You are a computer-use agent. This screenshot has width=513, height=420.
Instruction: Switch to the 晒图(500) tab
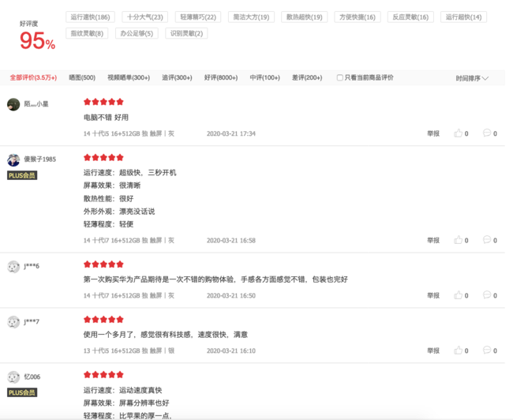click(x=82, y=77)
